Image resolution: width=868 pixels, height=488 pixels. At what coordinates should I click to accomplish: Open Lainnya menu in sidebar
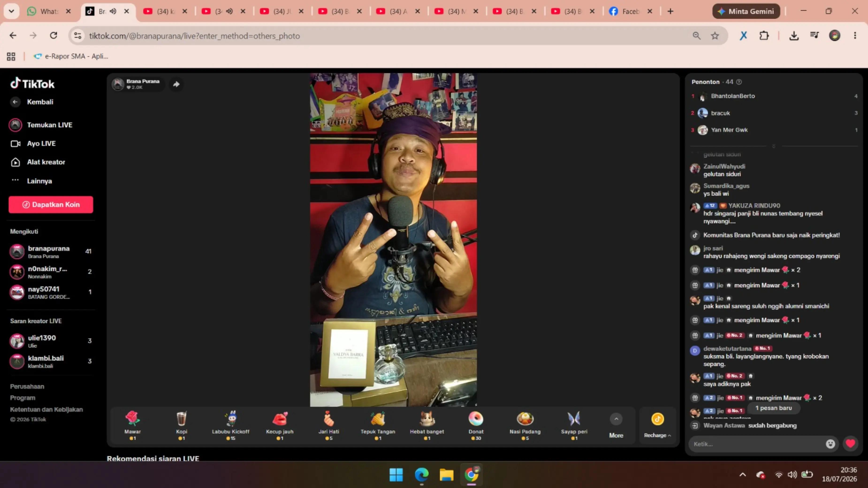click(x=39, y=181)
